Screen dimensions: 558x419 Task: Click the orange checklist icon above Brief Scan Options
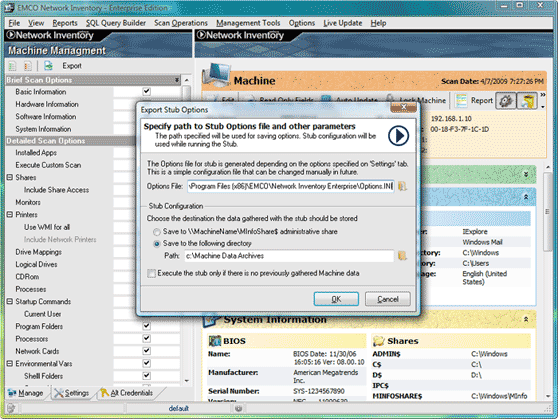click(x=28, y=66)
